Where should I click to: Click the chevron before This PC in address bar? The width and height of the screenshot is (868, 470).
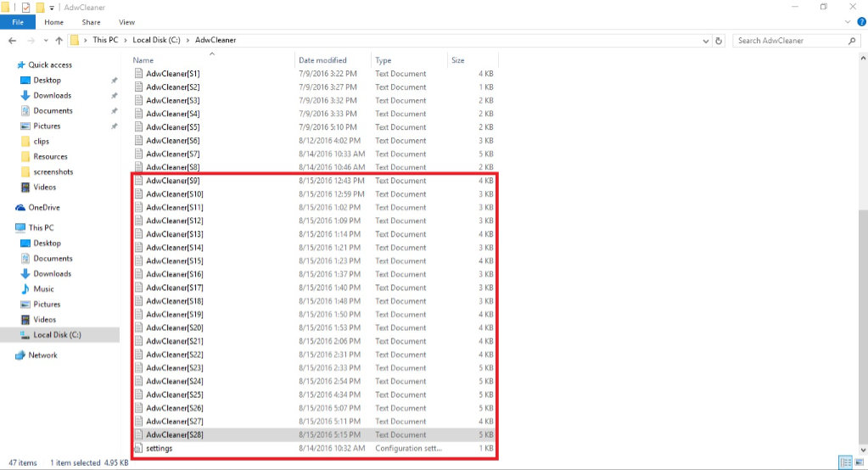tap(85, 41)
